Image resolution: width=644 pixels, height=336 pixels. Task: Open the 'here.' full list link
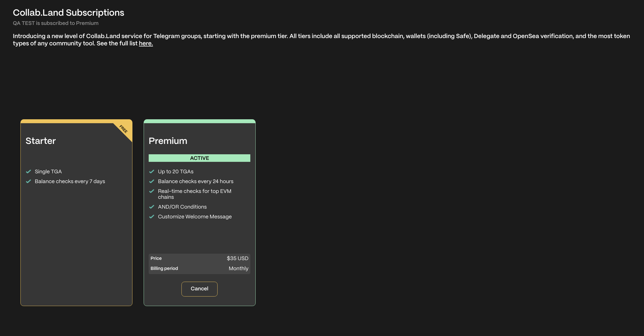tap(146, 43)
